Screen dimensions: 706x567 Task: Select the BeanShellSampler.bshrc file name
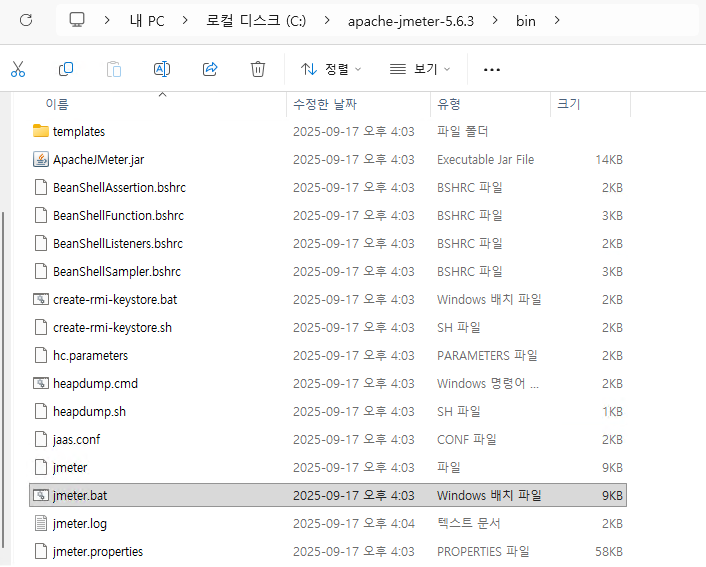(x=117, y=272)
